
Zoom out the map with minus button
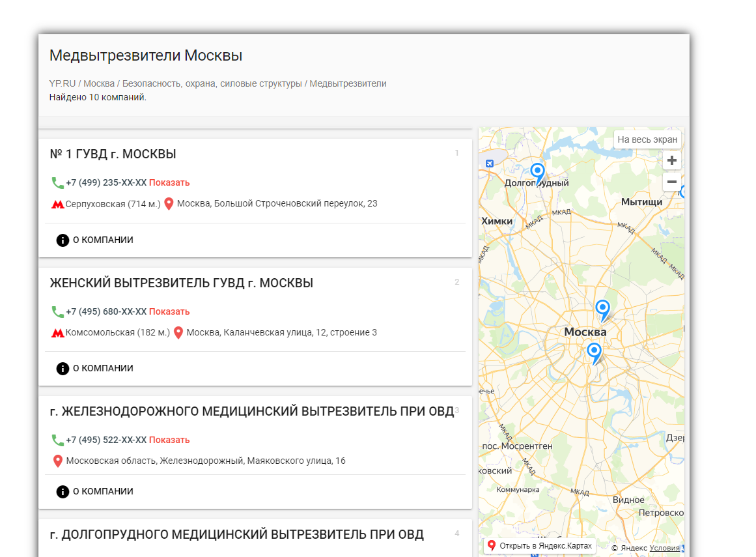click(x=672, y=182)
